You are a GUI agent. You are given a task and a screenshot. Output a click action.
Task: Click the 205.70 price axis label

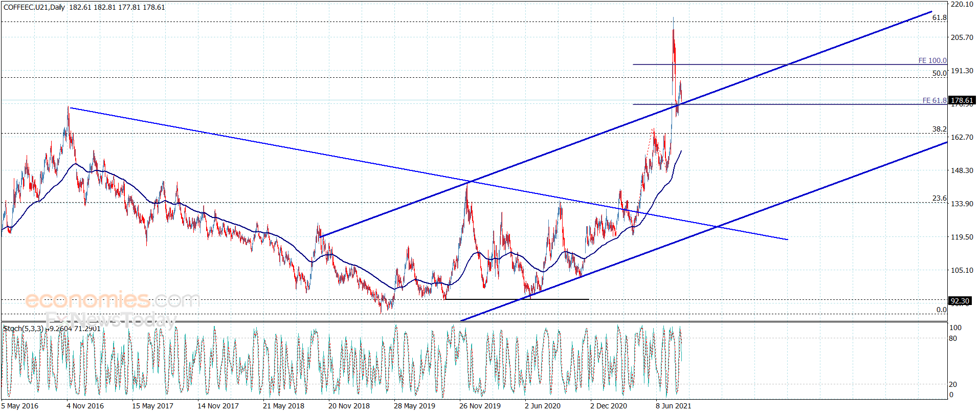tap(962, 37)
